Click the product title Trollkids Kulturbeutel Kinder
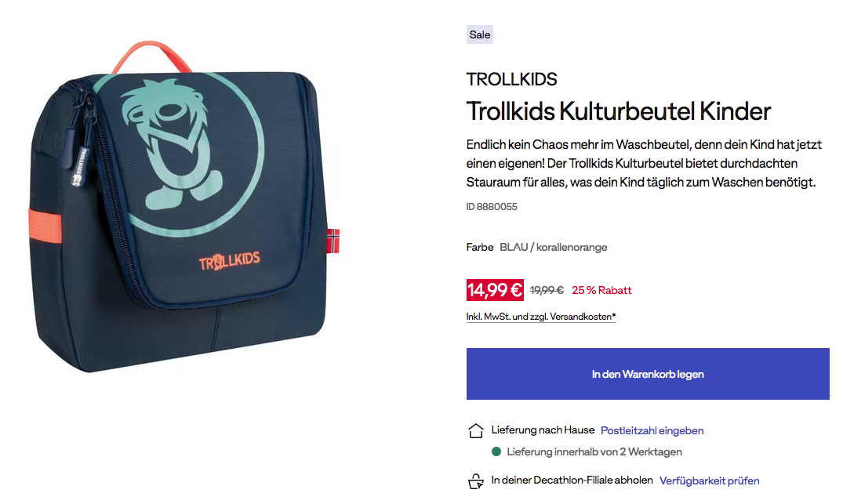The width and height of the screenshot is (843, 504). [618, 111]
